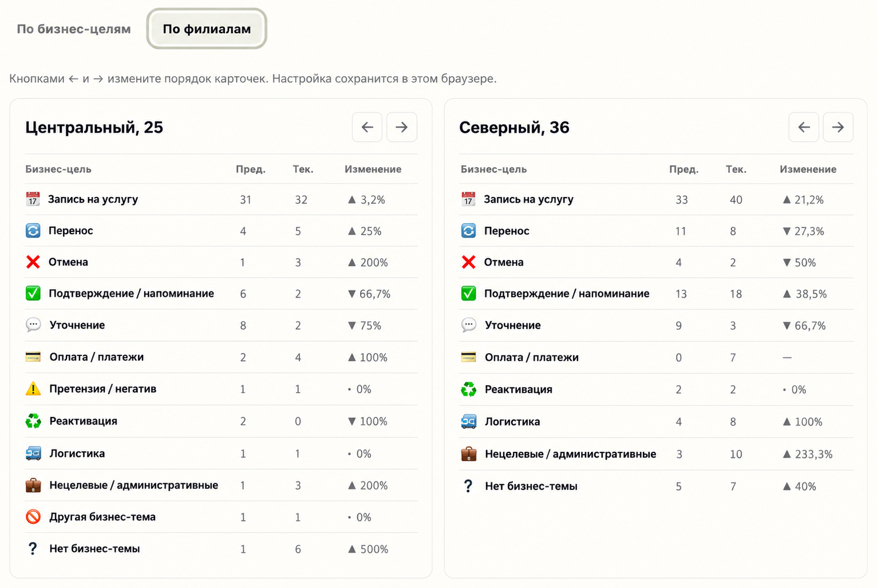Click recycle icon for Реактивация in Северный

(x=469, y=389)
